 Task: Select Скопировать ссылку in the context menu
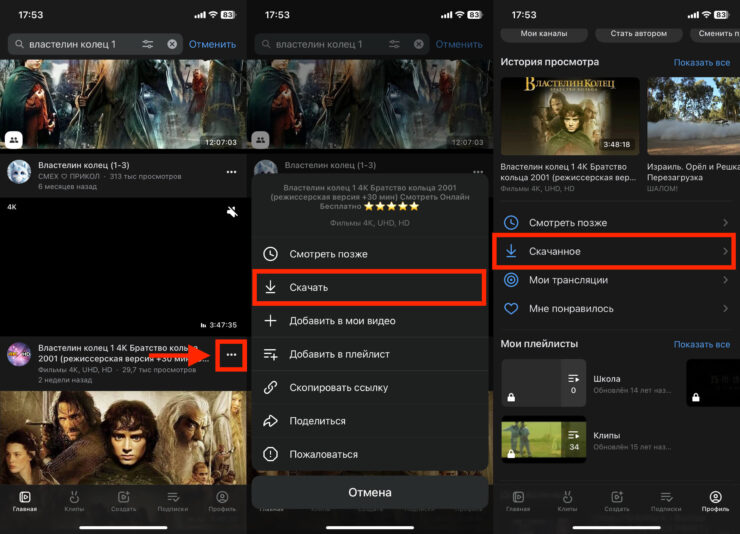coord(369,388)
